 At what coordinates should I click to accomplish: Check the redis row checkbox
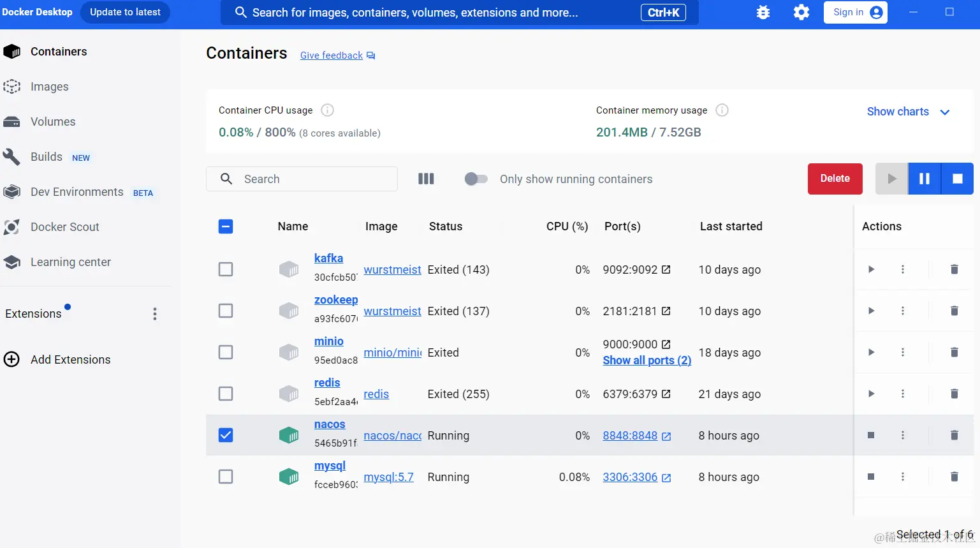point(226,394)
